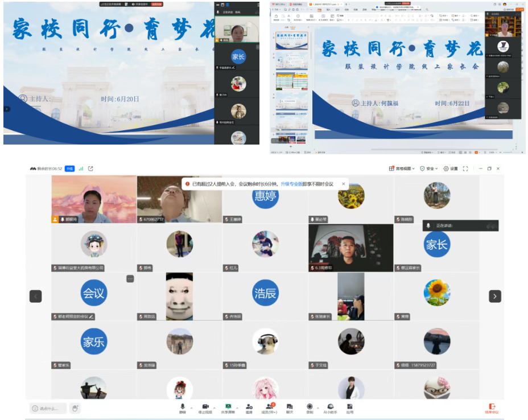This screenshot has height=420, width=528.
Task: Go to previous page of participants
Action: coord(36,296)
